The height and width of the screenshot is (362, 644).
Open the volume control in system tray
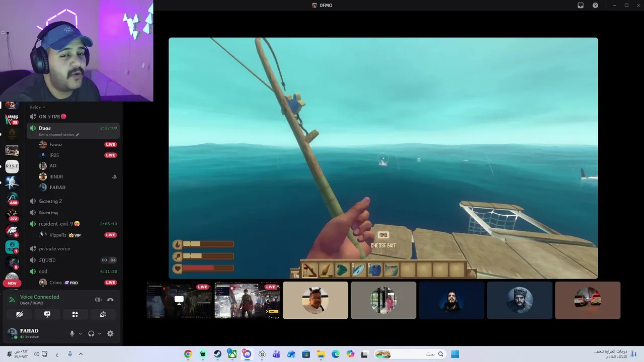[x=36, y=354]
